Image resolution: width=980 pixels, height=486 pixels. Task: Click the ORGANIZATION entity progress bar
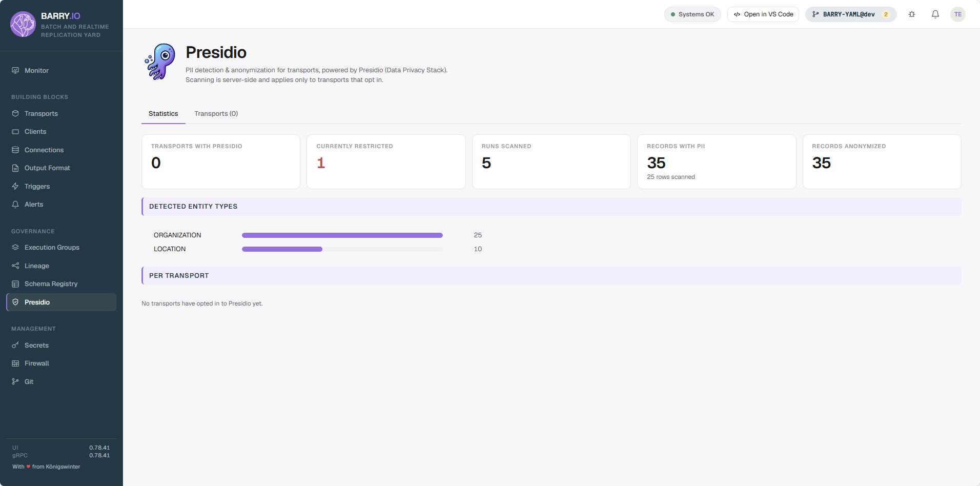[x=342, y=235]
